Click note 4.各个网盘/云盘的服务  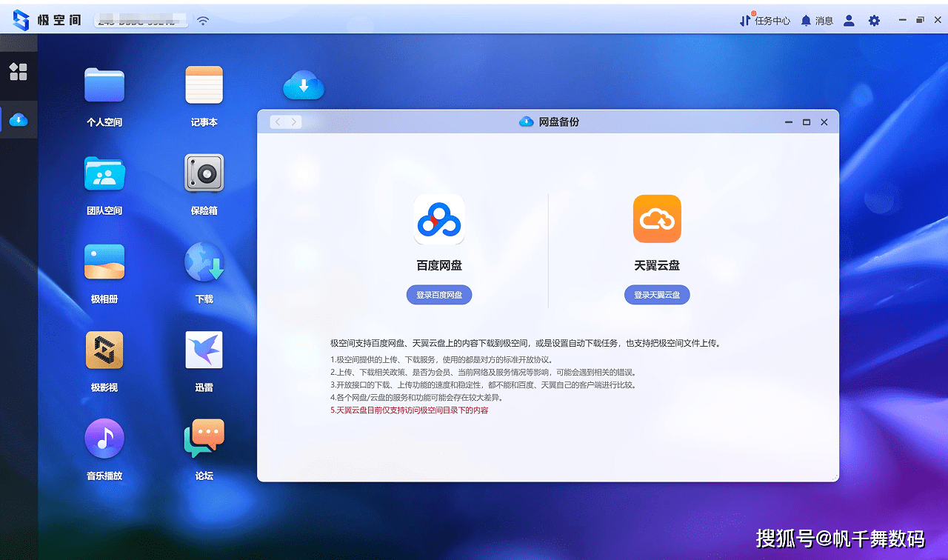pos(417,397)
